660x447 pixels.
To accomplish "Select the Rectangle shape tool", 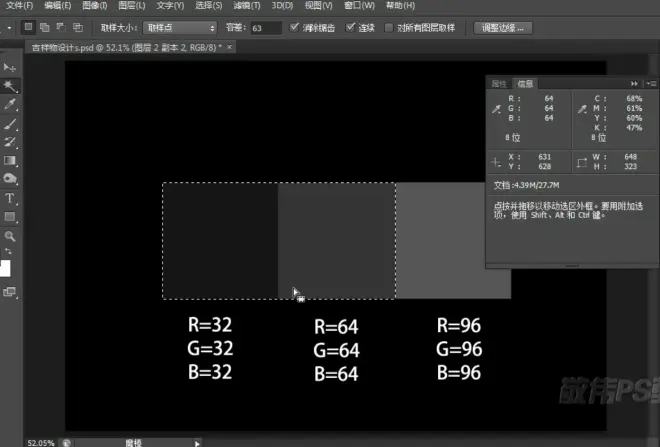I will (10, 217).
